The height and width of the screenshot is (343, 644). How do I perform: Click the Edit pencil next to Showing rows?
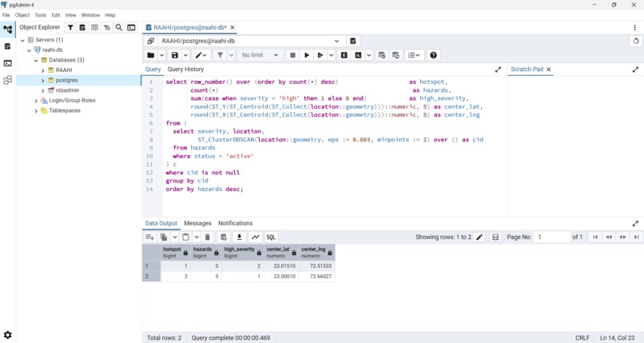coord(479,237)
